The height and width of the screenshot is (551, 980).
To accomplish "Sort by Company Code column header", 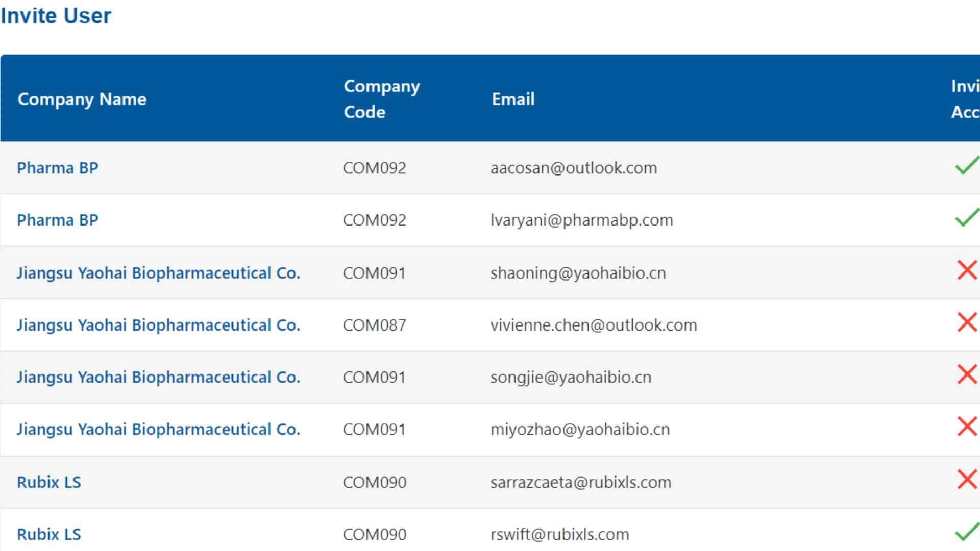I will (x=382, y=99).
